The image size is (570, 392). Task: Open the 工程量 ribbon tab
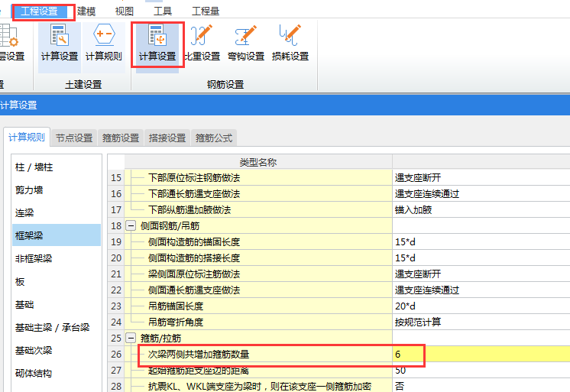(x=206, y=11)
